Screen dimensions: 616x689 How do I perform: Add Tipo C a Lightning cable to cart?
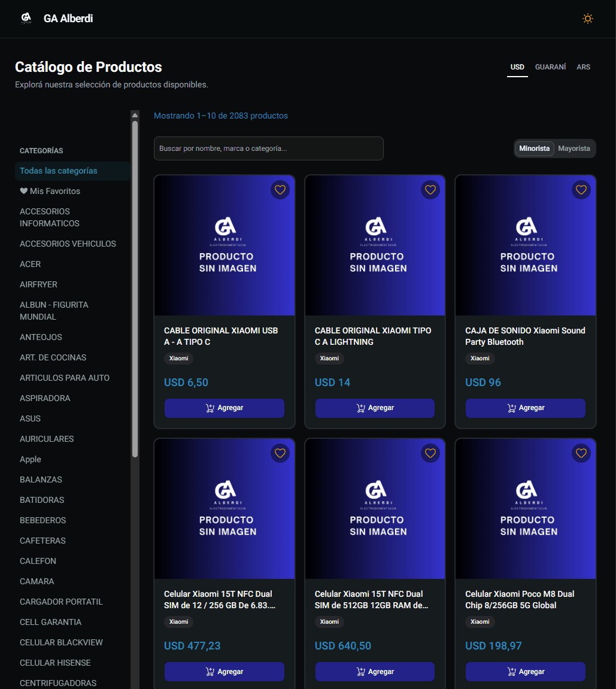point(375,408)
